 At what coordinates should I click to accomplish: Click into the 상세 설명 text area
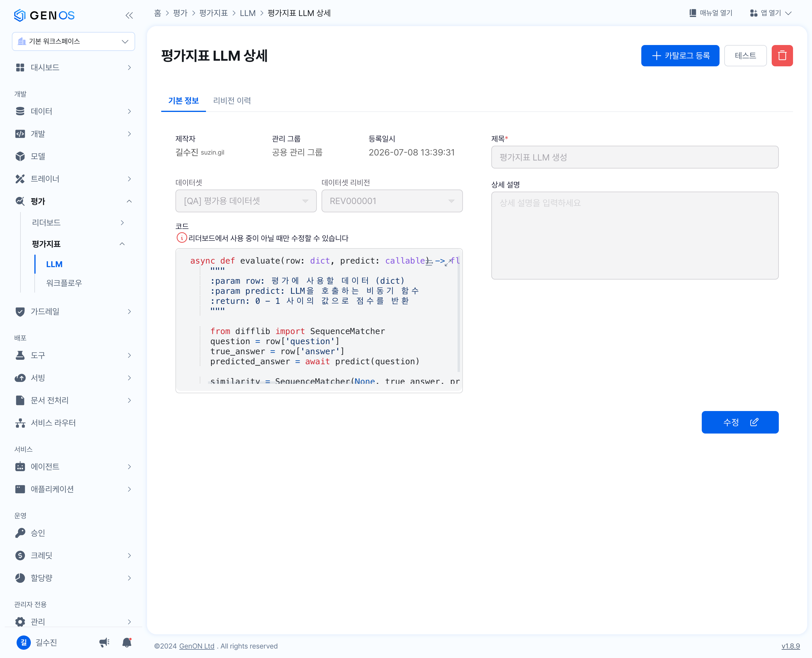(x=634, y=235)
